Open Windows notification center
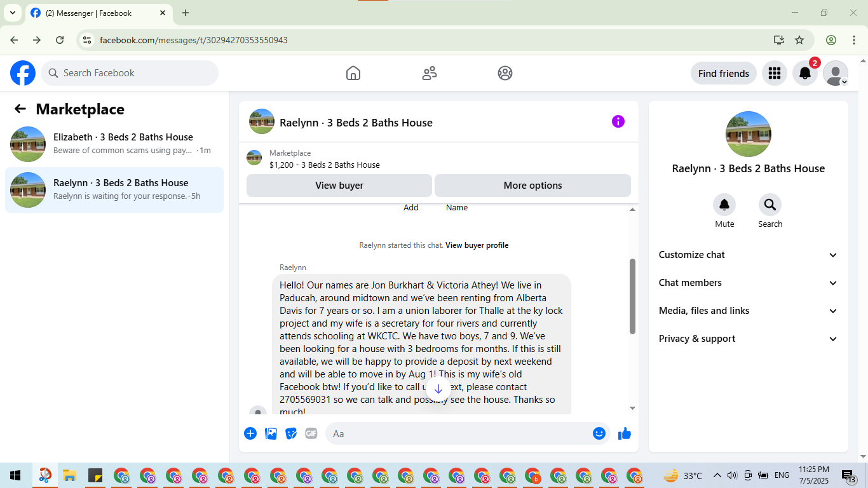 [849, 475]
